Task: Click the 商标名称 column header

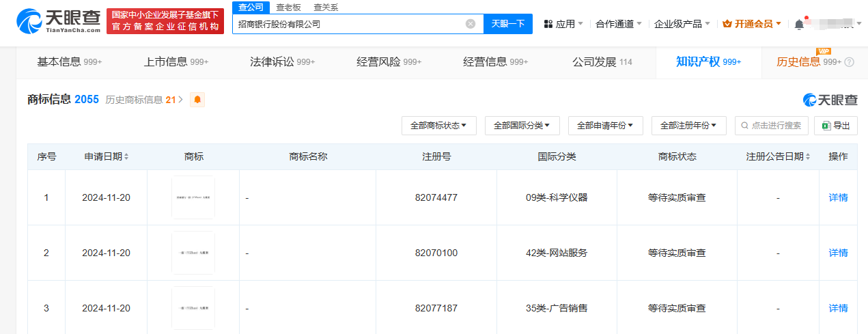Action: [x=308, y=157]
